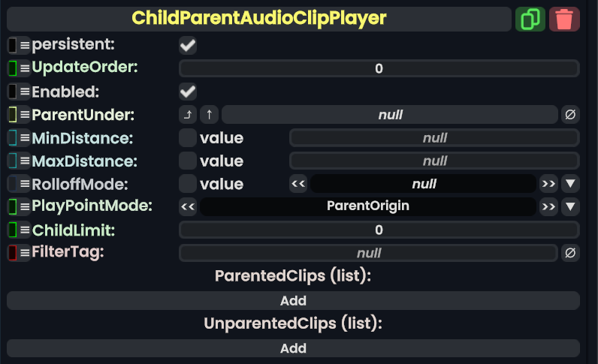The width and height of the screenshot is (598, 364).
Task: Click the ChildLimit number field
Action: [x=379, y=230]
